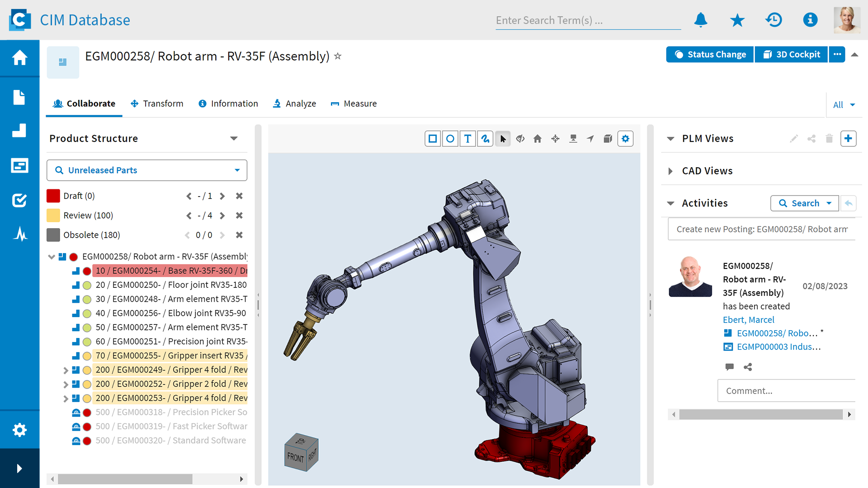The width and height of the screenshot is (868, 488).
Task: Click the text annotation tool
Action: (x=467, y=139)
